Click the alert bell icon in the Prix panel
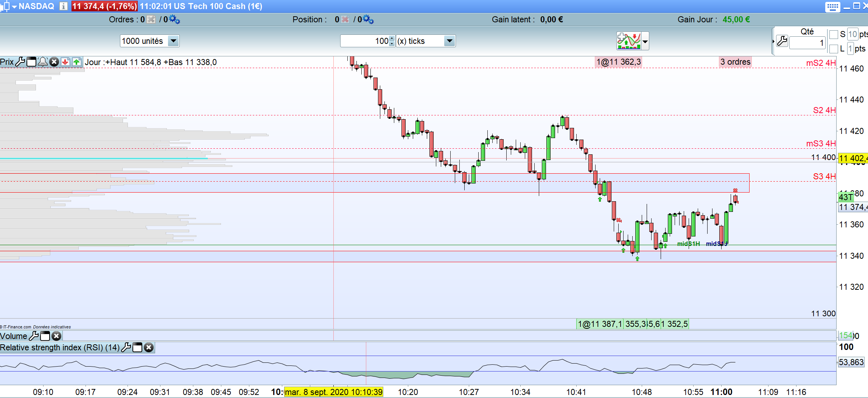Screen dimensions: 868x398 point(43,62)
